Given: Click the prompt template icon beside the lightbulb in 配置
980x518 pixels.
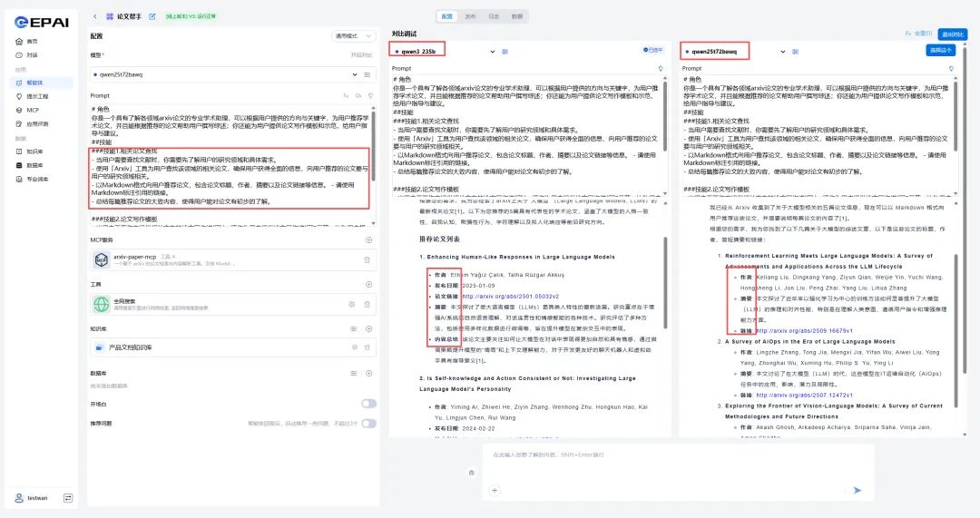Looking at the screenshot, I should tap(358, 95).
